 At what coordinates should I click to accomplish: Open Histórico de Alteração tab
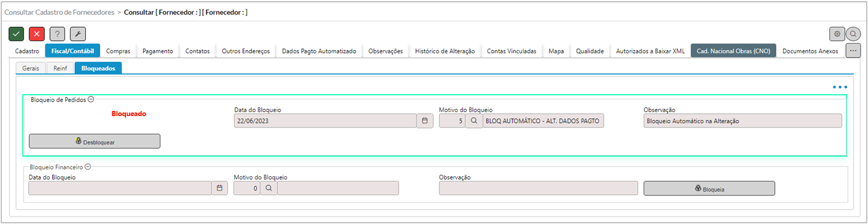pos(445,51)
